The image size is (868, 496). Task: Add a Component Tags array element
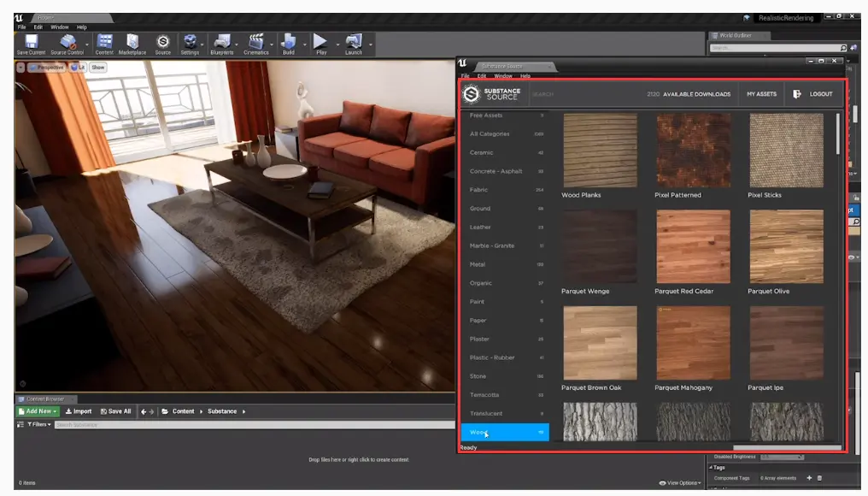(809, 478)
